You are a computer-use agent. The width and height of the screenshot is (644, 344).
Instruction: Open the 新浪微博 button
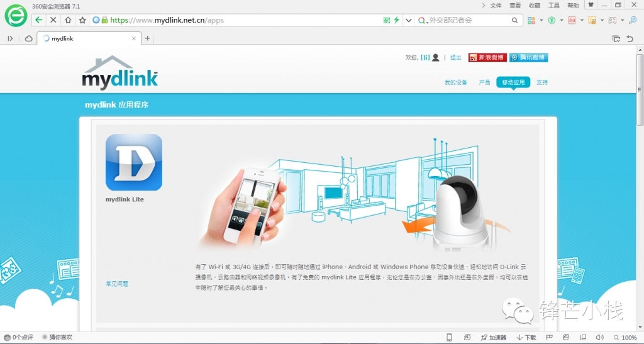487,57
